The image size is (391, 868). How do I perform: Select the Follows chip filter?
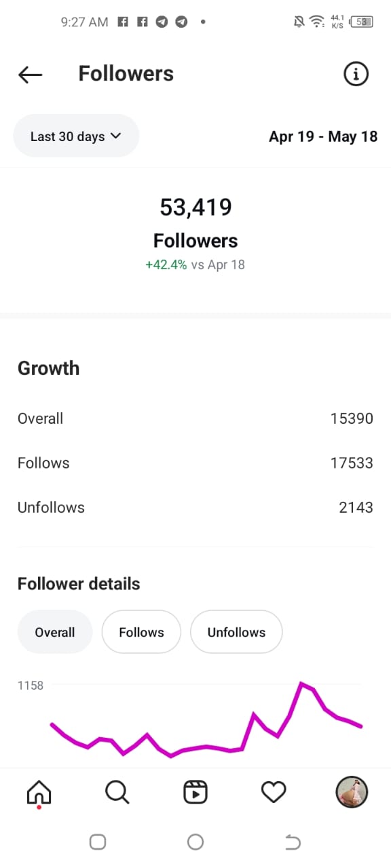pyautogui.click(x=141, y=632)
